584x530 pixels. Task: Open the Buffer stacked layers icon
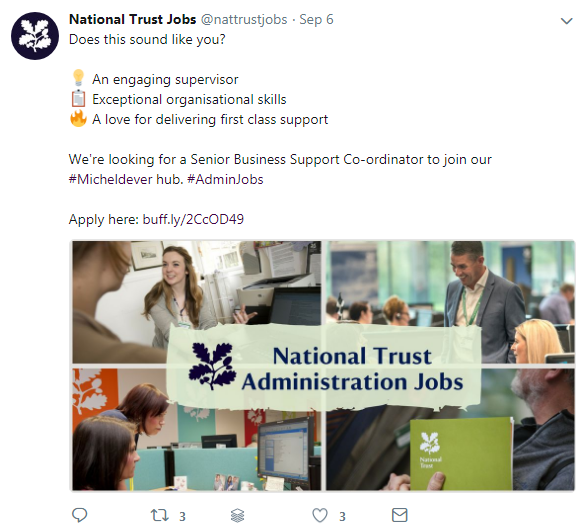[x=238, y=515]
